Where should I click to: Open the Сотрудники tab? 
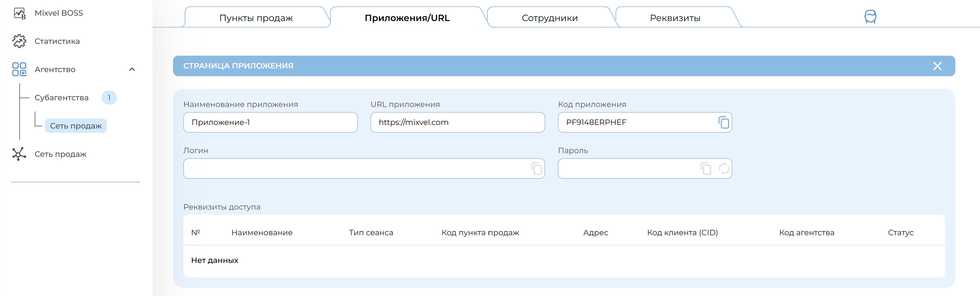[x=549, y=18]
